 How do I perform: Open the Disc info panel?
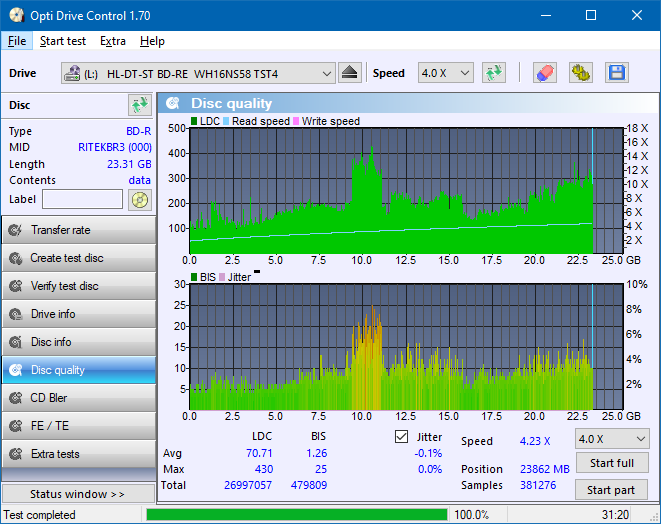tap(79, 342)
